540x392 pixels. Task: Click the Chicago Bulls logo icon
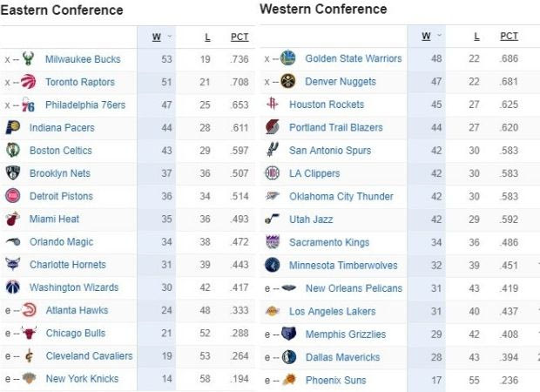29,333
